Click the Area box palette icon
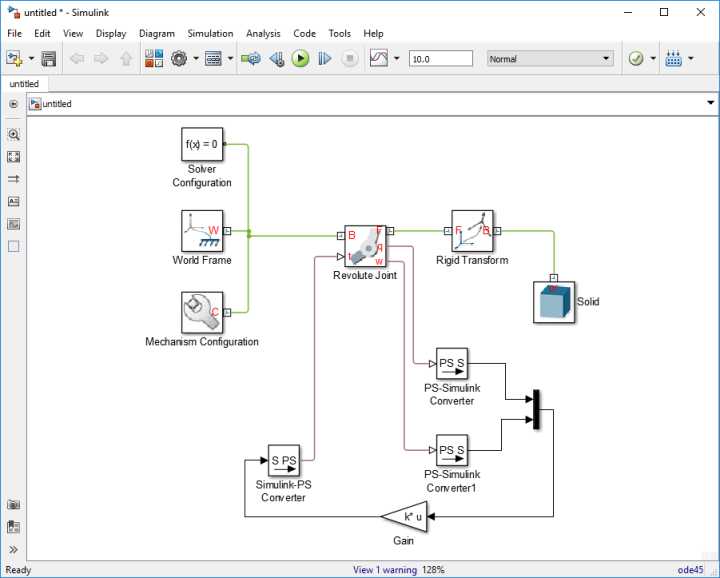This screenshot has width=720, height=578. (13, 247)
